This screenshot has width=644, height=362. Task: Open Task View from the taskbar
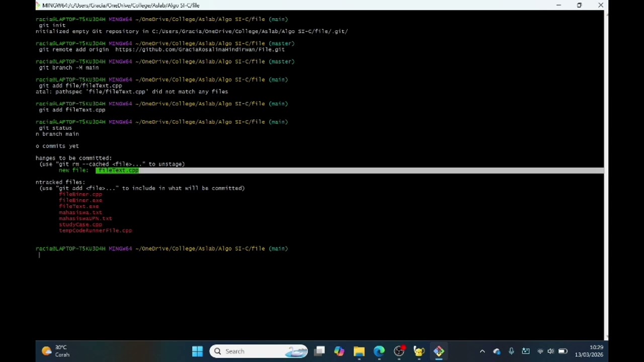pos(319,351)
